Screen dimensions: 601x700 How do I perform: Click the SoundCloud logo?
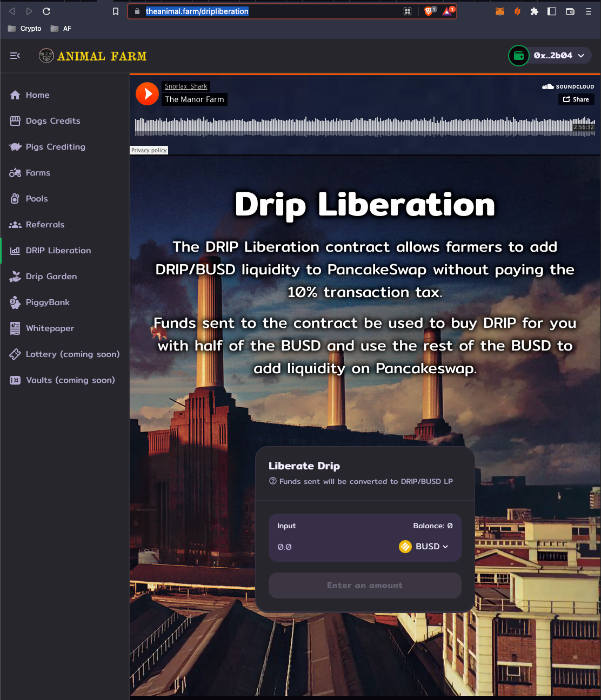point(568,86)
